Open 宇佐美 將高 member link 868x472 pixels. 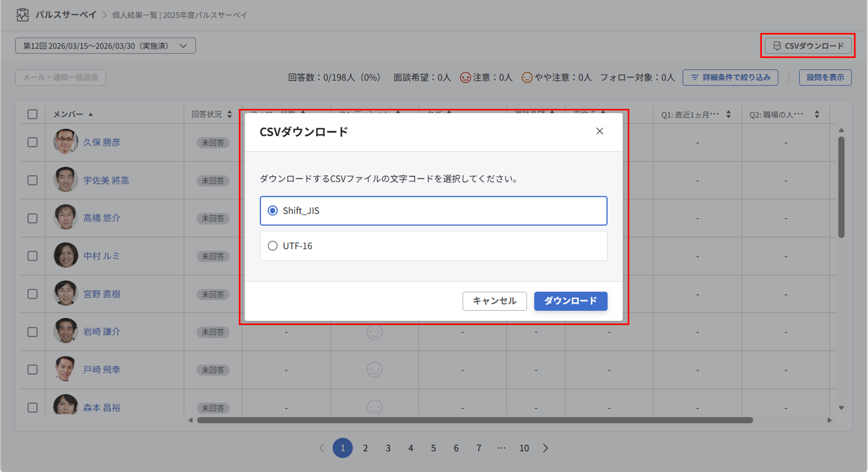click(x=106, y=180)
